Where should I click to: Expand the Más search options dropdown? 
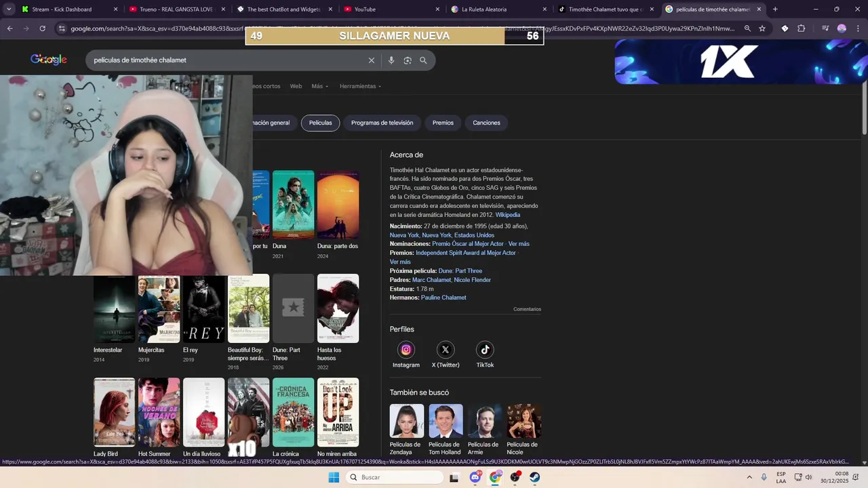click(319, 86)
